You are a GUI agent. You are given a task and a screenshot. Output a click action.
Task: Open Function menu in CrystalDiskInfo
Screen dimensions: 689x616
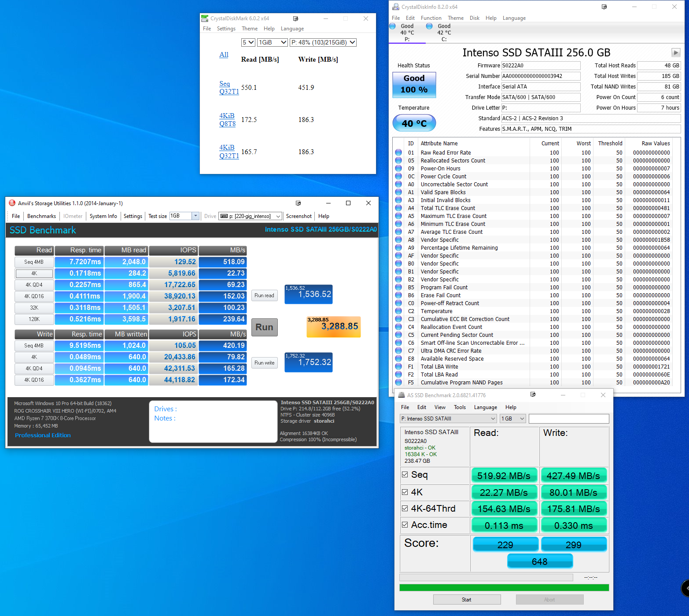[431, 18]
